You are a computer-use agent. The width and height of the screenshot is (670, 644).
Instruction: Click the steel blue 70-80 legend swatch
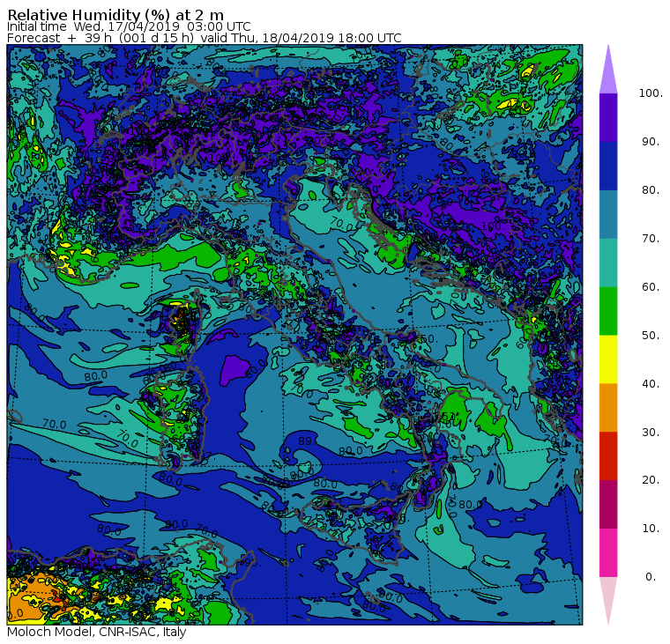(x=608, y=214)
